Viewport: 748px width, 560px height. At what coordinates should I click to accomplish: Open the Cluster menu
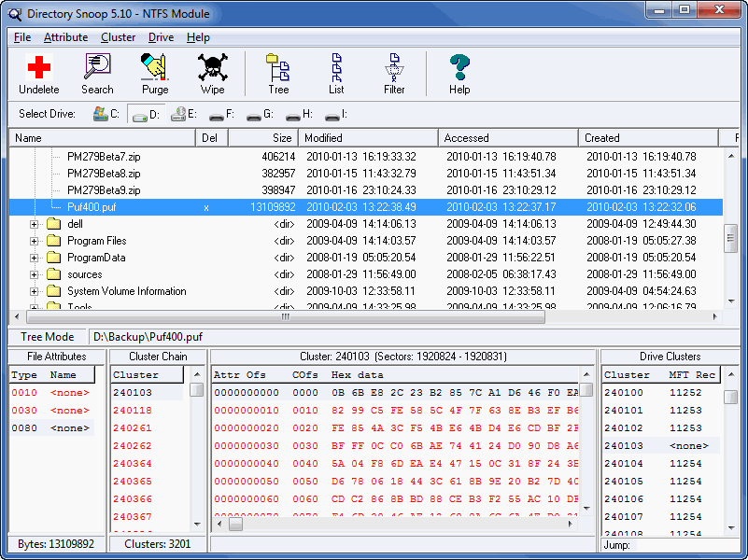tap(117, 37)
